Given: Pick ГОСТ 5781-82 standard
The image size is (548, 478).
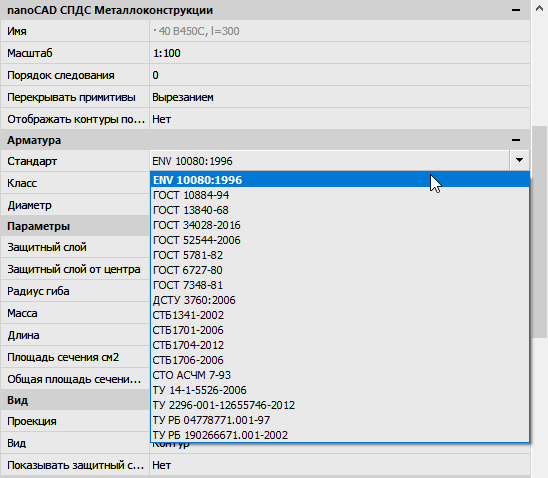Looking at the screenshot, I should pyautogui.click(x=340, y=255).
